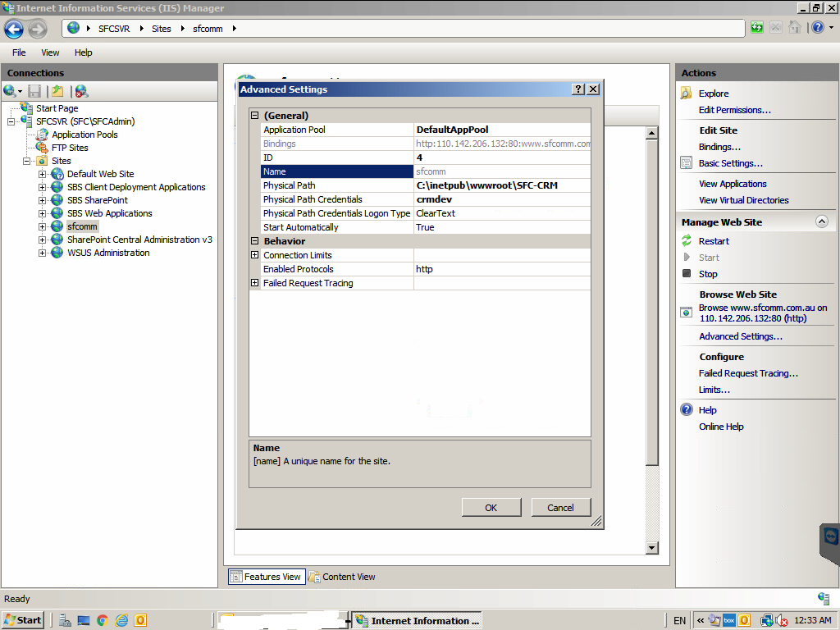
Task: Click the Application Pools icon
Action: pyautogui.click(x=42, y=135)
